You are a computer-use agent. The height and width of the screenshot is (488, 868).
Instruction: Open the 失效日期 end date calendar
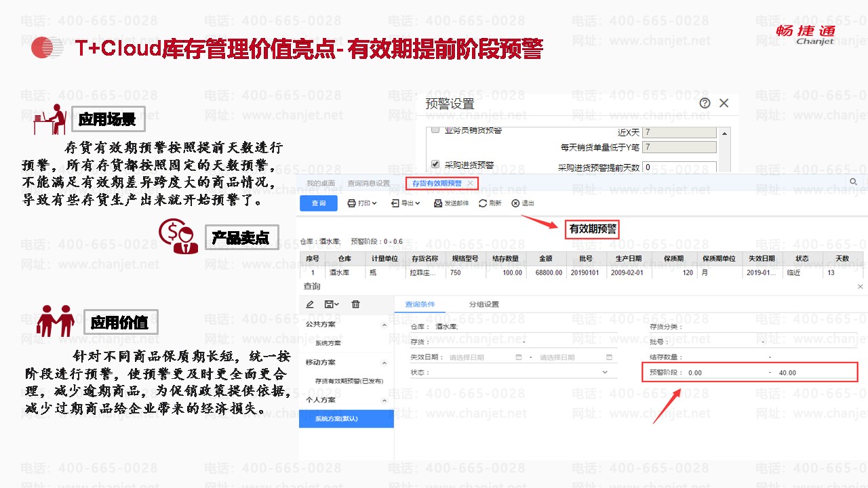click(610, 357)
